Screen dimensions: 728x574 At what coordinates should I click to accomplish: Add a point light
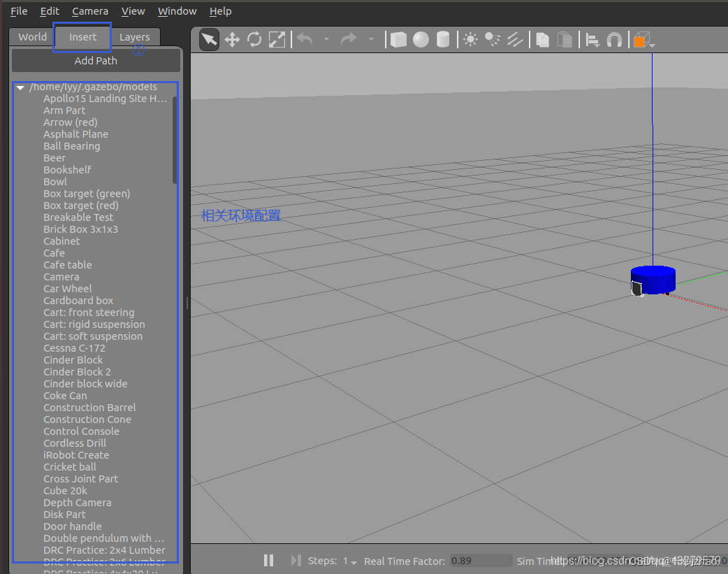click(x=470, y=40)
